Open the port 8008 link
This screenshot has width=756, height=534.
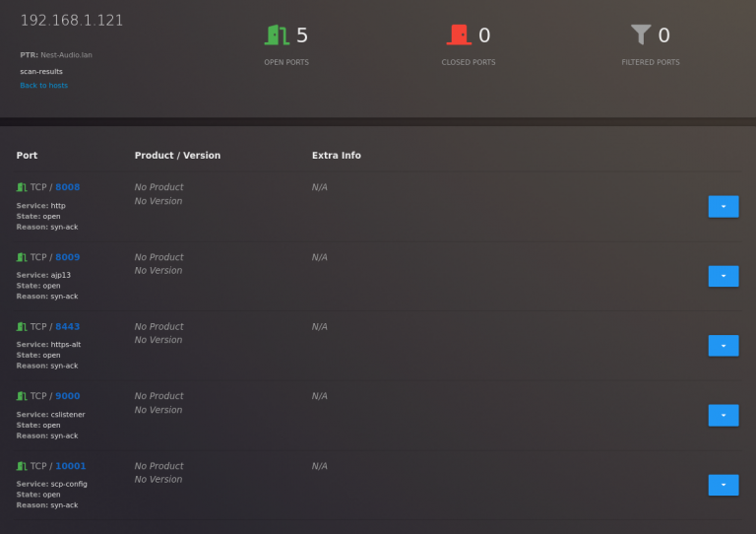coord(67,187)
